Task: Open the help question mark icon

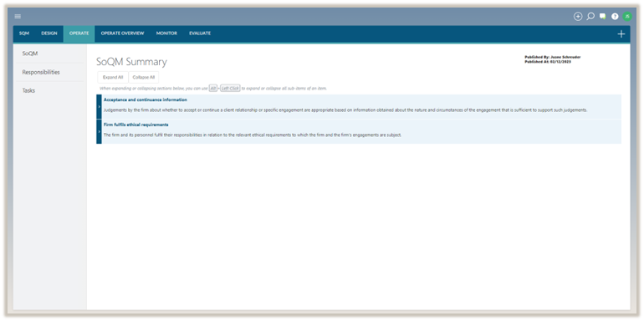Action: [615, 17]
